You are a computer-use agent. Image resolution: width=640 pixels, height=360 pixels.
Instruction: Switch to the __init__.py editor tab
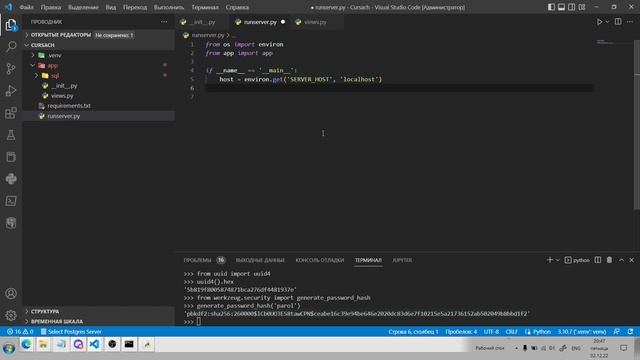(202, 22)
